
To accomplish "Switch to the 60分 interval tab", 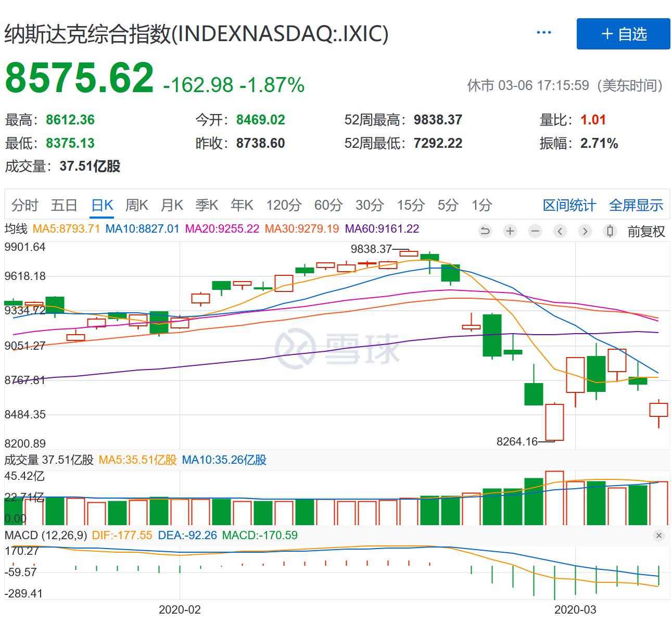I will (x=328, y=205).
